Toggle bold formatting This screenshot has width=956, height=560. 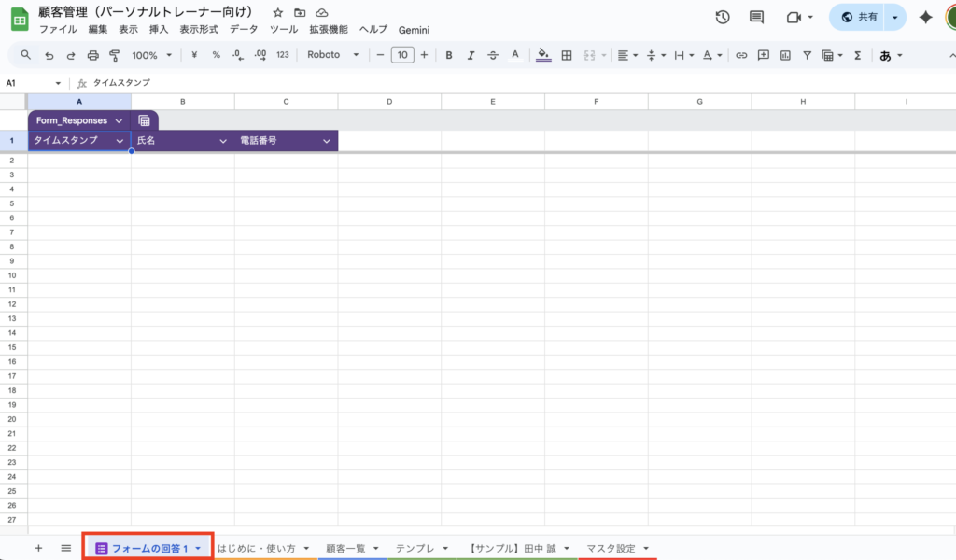click(449, 55)
